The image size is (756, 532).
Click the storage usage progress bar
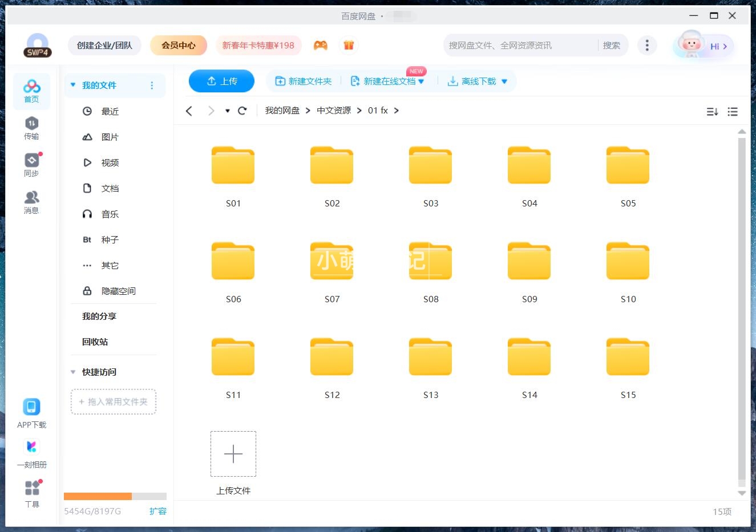114,496
